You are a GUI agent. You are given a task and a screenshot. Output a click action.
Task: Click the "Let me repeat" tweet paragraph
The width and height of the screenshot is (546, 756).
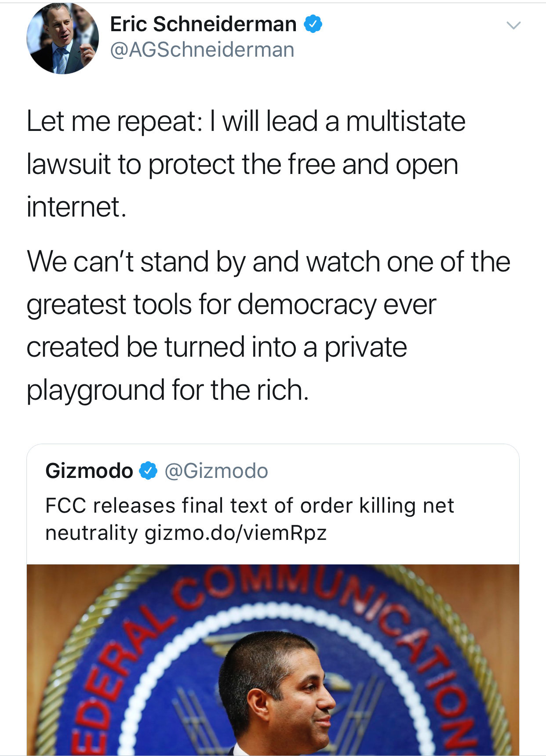[246, 164]
